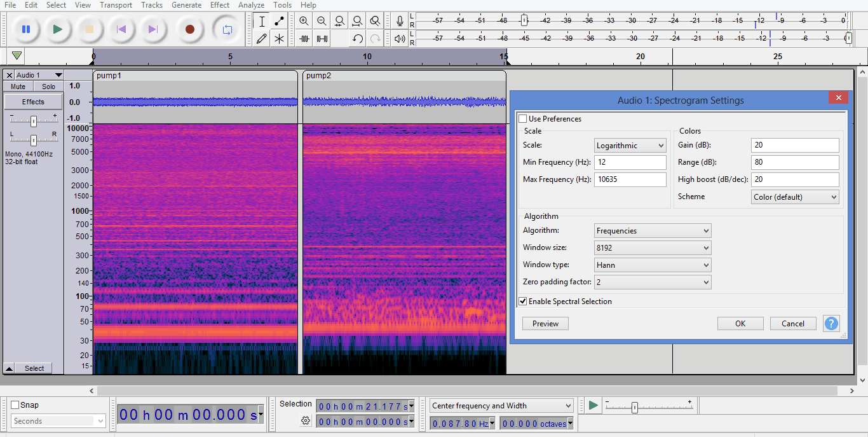Select the Draw (pencil) tool
Image resolution: width=868 pixels, height=437 pixels.
[262, 39]
